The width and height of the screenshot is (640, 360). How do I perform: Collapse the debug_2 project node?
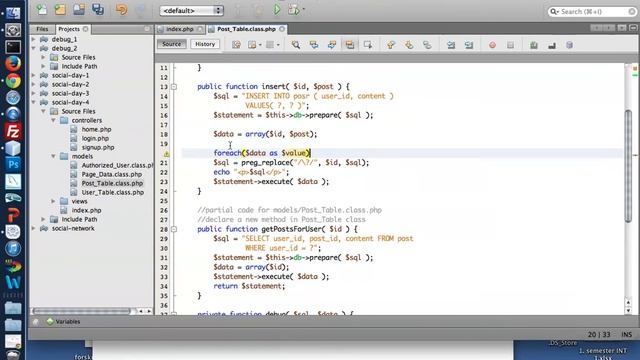34,48
